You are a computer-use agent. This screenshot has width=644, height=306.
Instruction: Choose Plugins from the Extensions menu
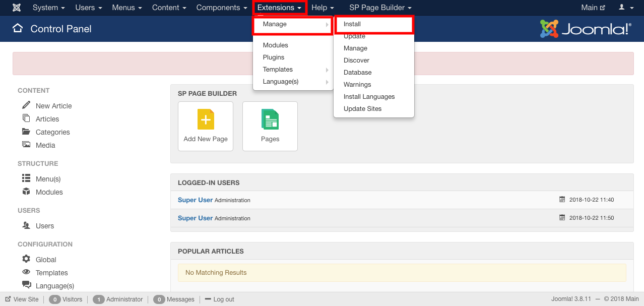(293, 57)
